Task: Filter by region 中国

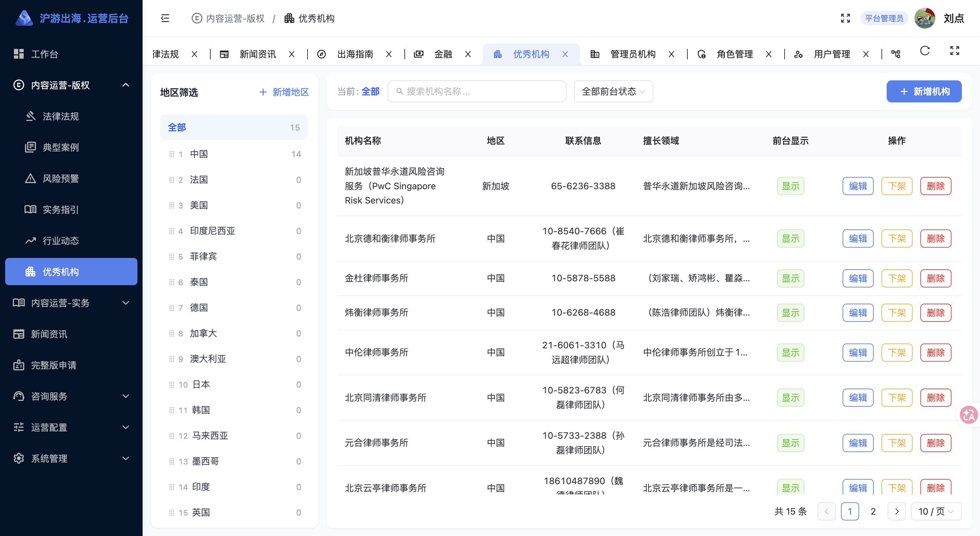Action: coord(234,154)
